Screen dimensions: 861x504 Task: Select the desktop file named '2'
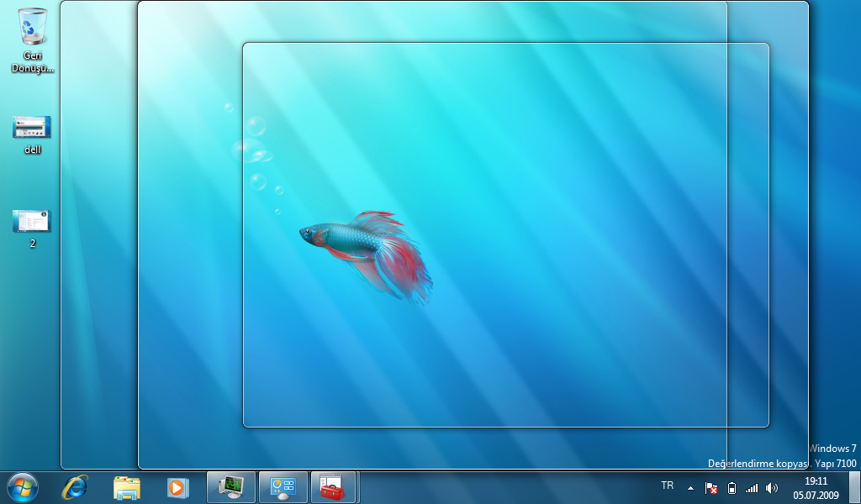33,228
